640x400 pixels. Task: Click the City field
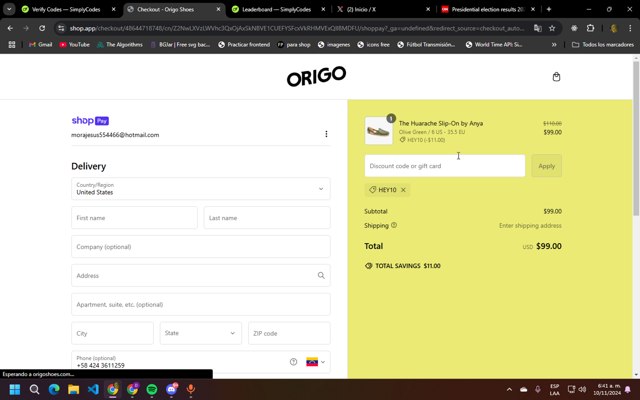(112, 333)
